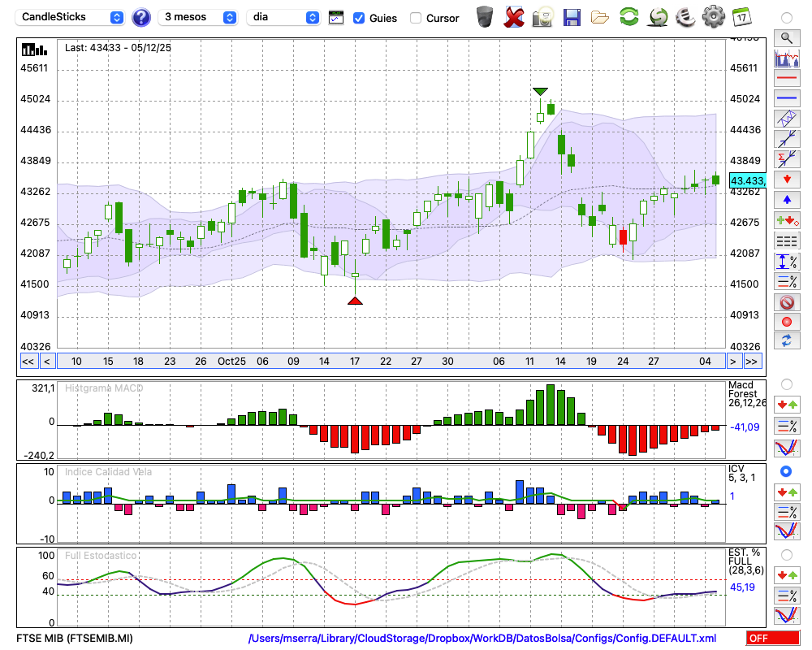Image resolution: width=812 pixels, height=650 pixels.
Task: Open the 3 mesos period dropdown
Action: [198, 17]
